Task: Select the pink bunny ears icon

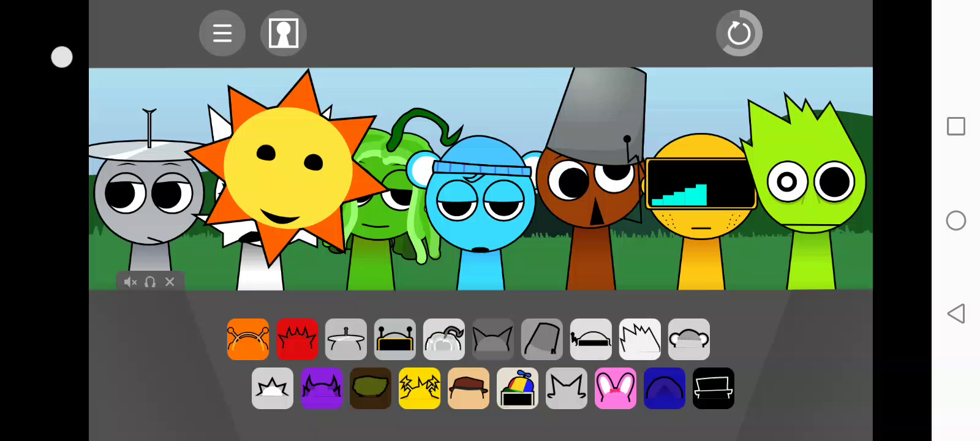Action: click(x=616, y=388)
